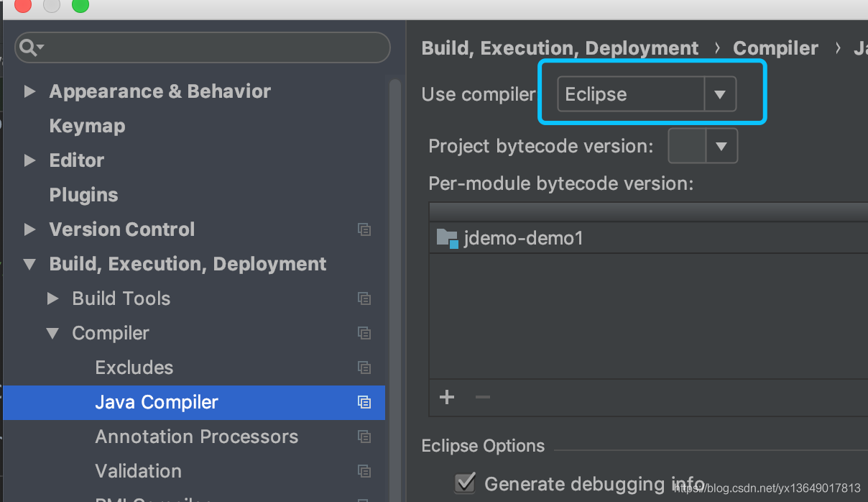
Task: Open the Annotation Processors page
Action: coord(197,437)
